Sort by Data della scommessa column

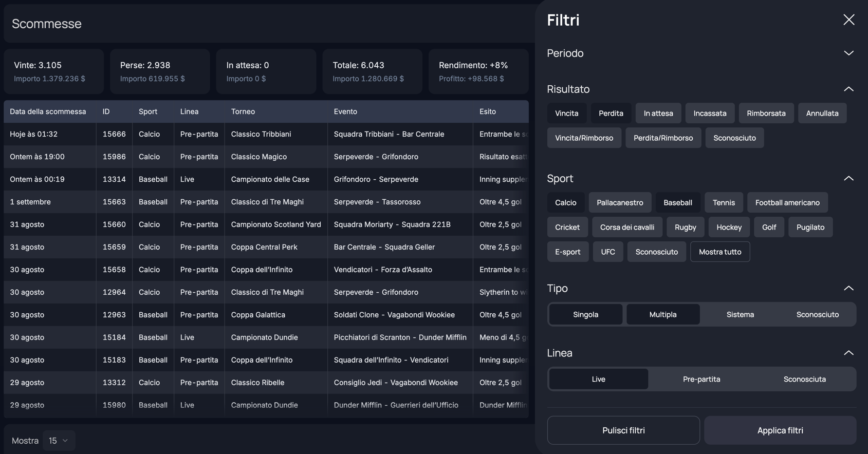tap(48, 111)
